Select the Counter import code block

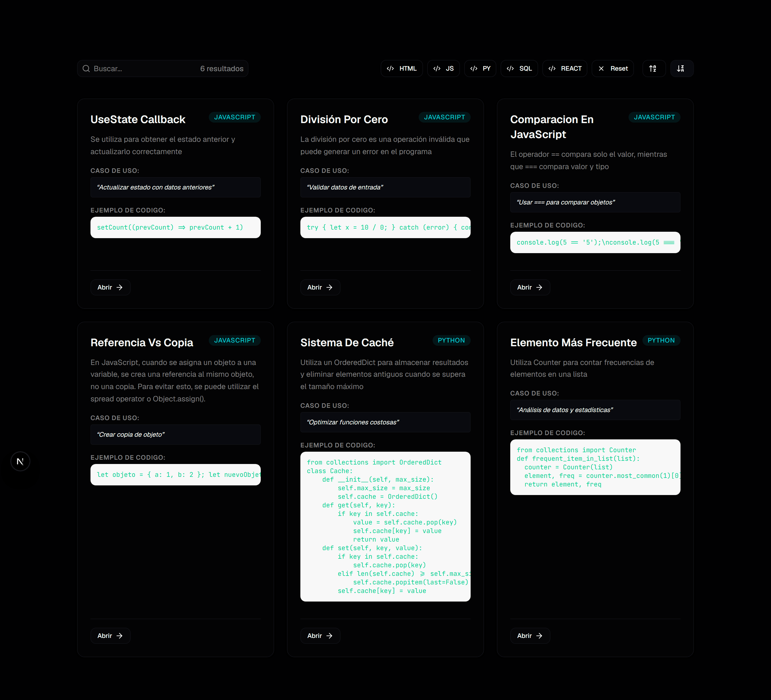595,467
